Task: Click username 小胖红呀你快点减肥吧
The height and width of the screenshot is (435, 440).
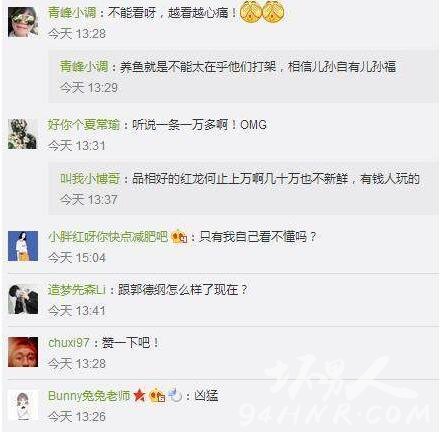Action: (108, 237)
